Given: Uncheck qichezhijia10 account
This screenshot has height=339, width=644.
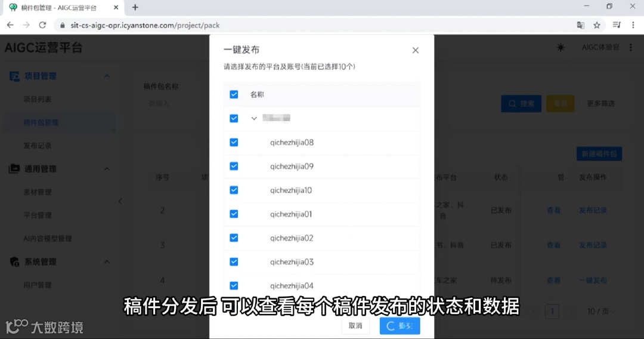Looking at the screenshot, I should click(x=234, y=190).
